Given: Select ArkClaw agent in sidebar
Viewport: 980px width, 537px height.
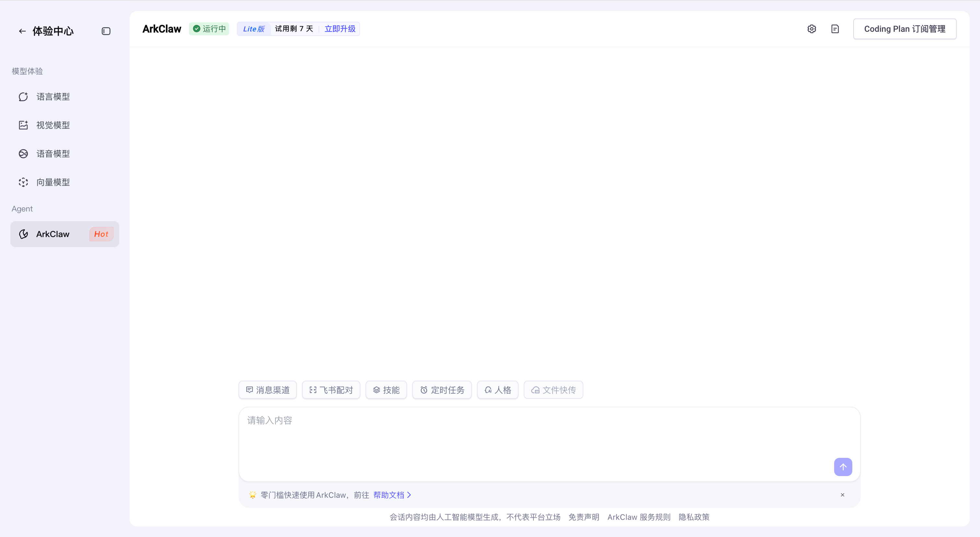Looking at the screenshot, I should pos(53,234).
